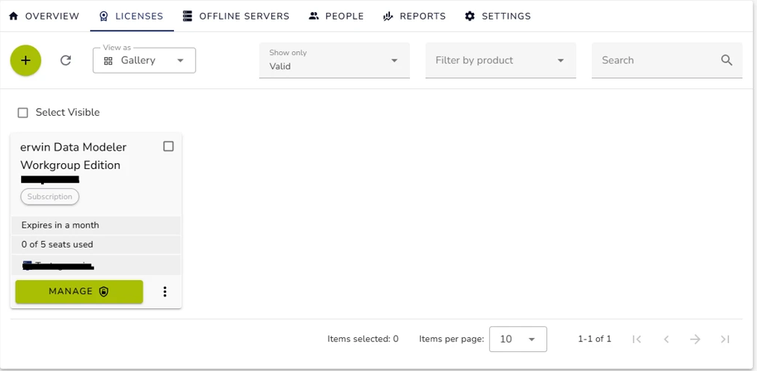
Task: Click the search magnifier icon
Action: click(x=727, y=60)
